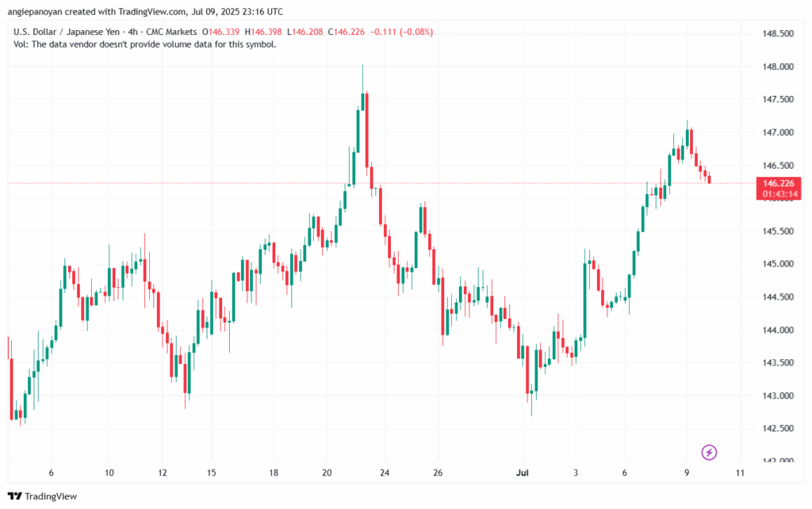Click the 148.500 price axis label
Image resolution: width=812 pixels, height=509 pixels.
click(x=778, y=33)
